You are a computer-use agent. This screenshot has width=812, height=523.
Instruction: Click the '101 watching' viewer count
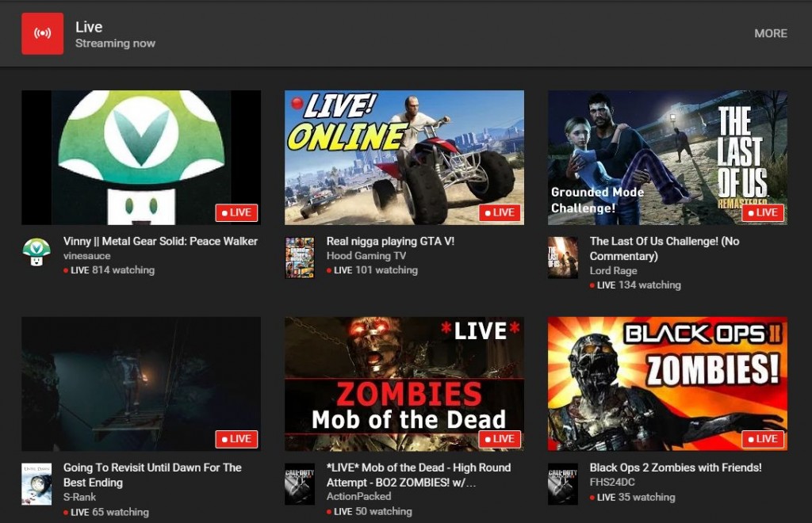(x=386, y=270)
